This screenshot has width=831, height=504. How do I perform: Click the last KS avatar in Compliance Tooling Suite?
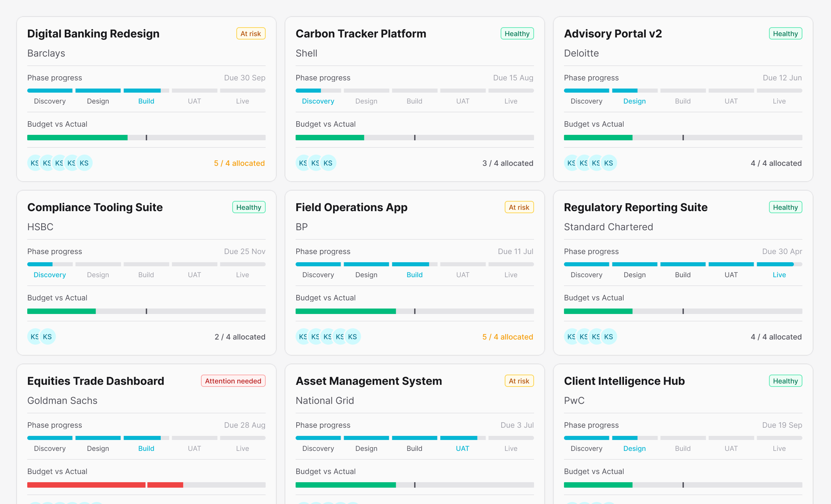tap(48, 337)
